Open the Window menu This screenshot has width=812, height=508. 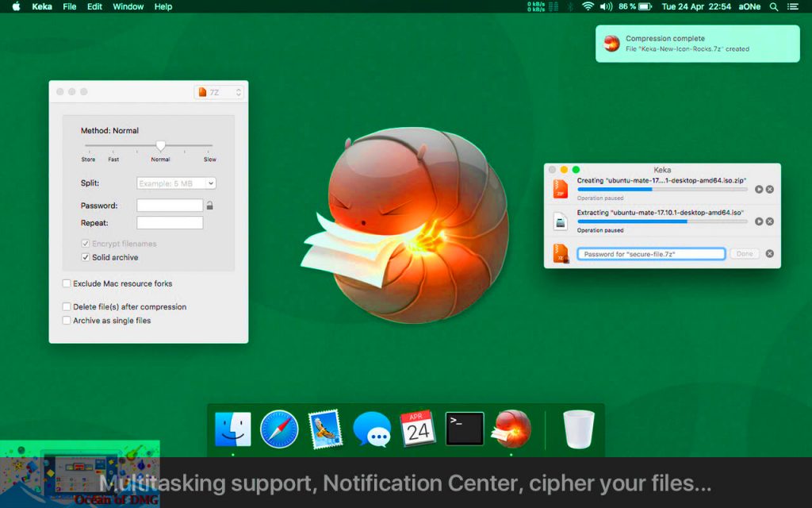pos(128,6)
